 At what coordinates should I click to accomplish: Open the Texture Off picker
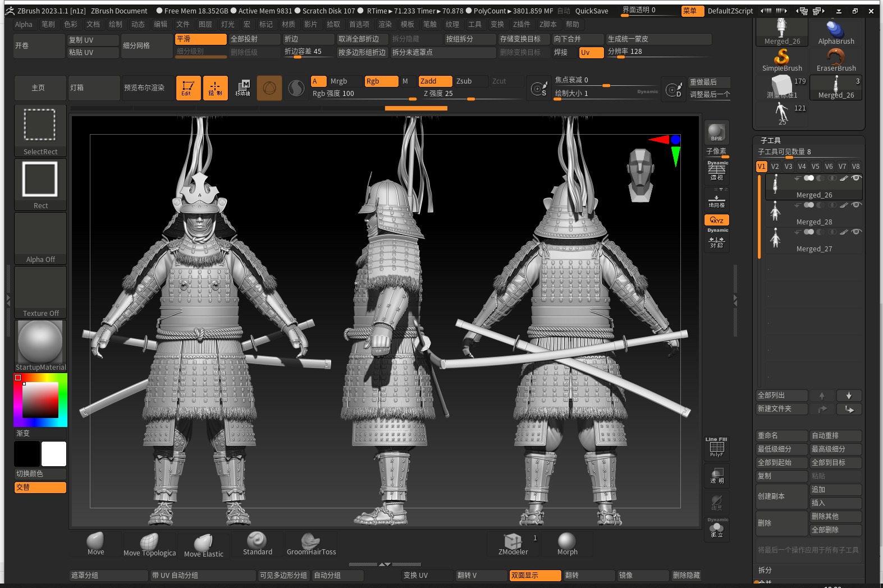click(x=40, y=292)
